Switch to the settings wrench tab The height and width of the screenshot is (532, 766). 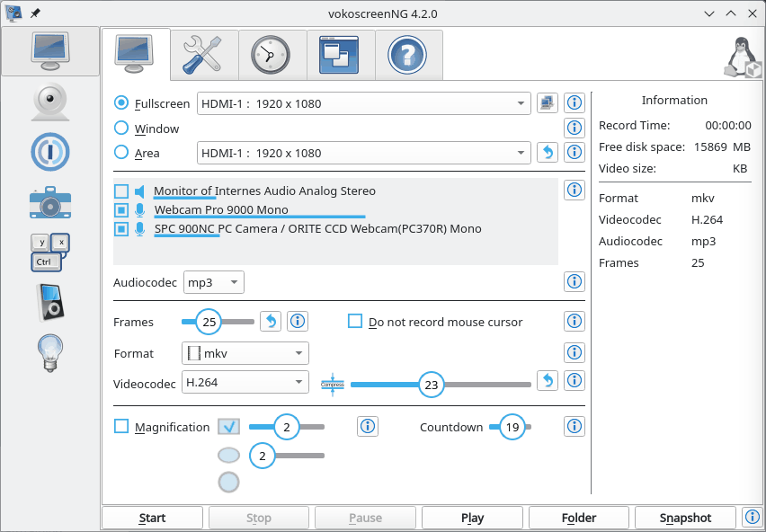pos(203,54)
